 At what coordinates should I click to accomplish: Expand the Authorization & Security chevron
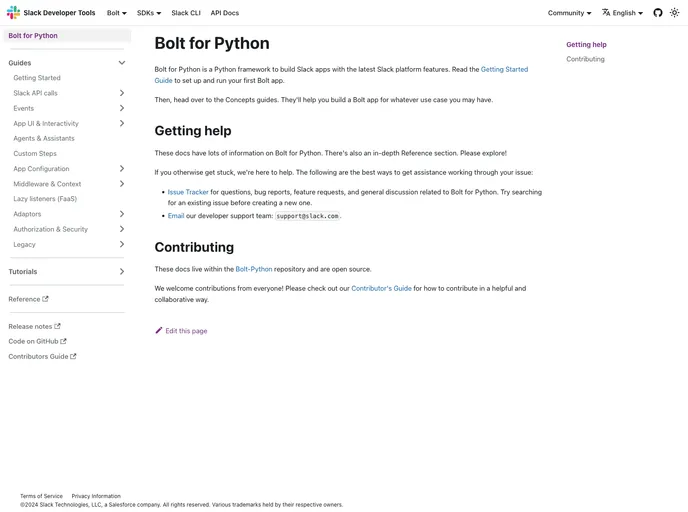[122, 229]
